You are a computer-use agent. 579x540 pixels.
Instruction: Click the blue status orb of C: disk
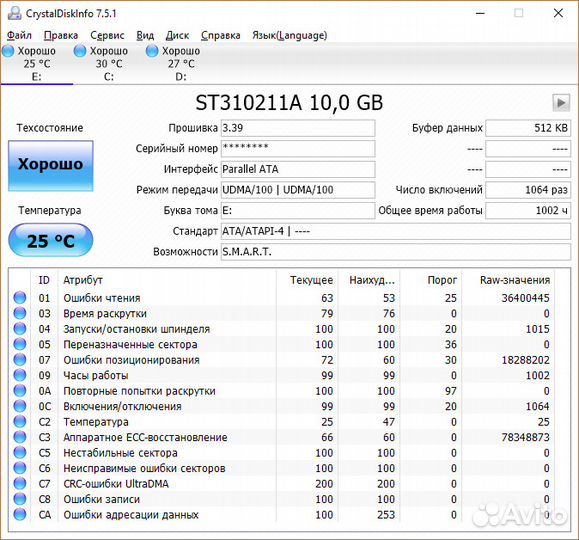pyautogui.click(x=80, y=51)
